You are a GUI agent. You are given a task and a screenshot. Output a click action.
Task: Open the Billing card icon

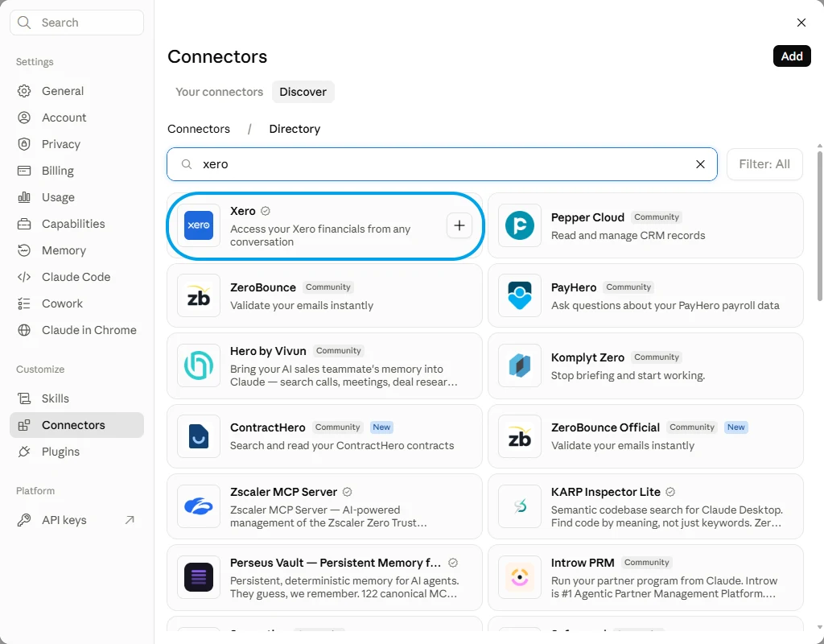24,171
